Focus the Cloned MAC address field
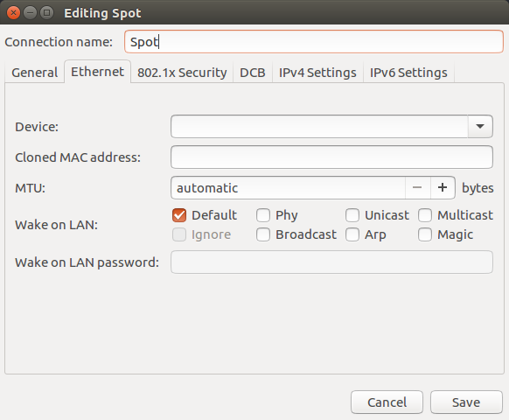 331,157
